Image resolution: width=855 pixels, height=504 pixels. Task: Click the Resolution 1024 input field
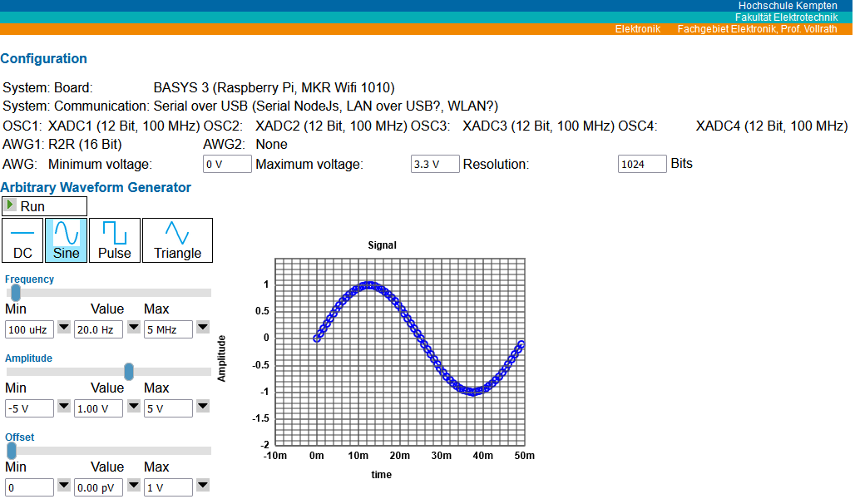[x=642, y=164]
